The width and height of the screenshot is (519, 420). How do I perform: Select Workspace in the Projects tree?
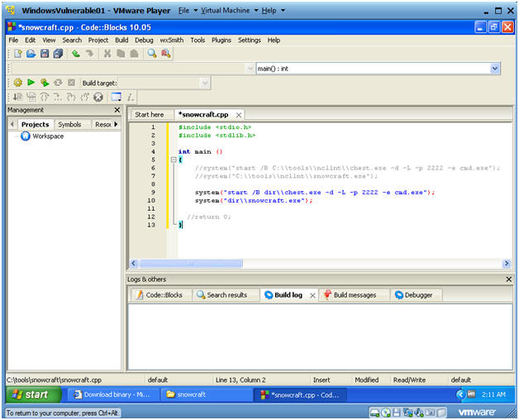pyautogui.click(x=48, y=136)
